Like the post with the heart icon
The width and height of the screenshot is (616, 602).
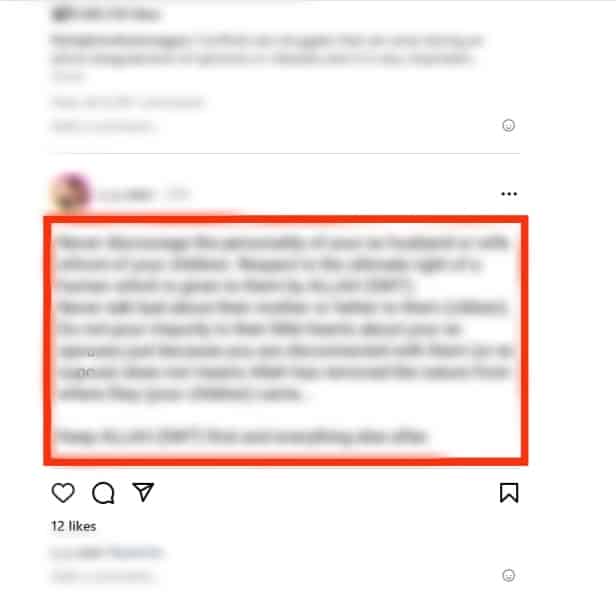pos(63,492)
